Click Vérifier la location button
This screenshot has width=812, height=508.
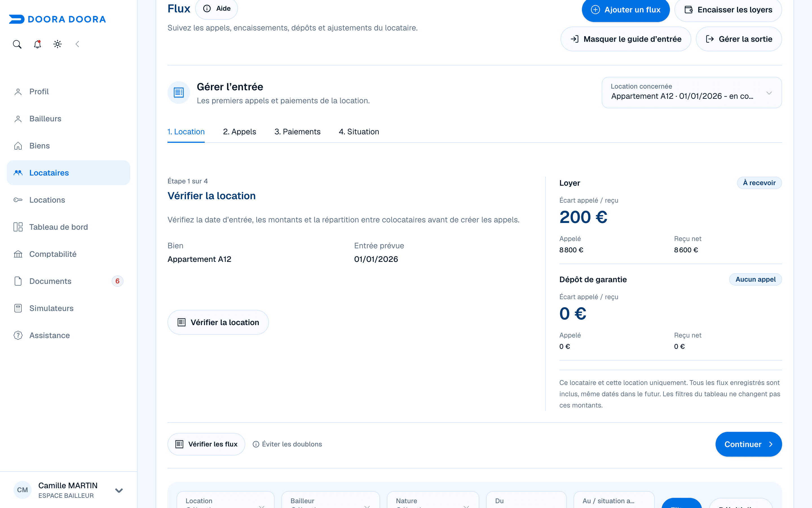coord(218,322)
